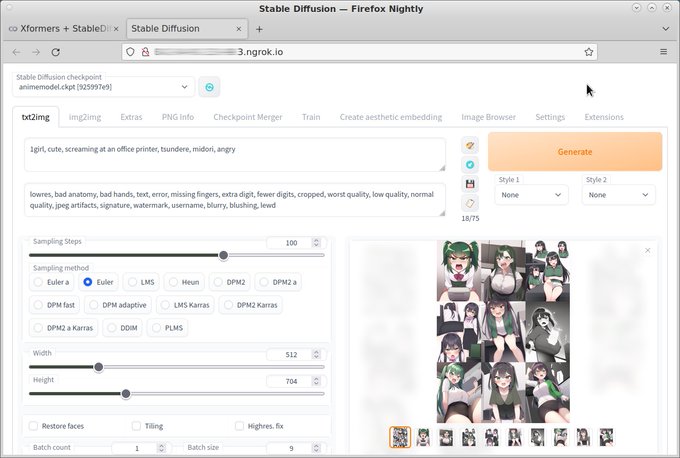Screen dimensions: 680x458
Task: Click the floppy disk save style icon
Action: tap(470, 184)
